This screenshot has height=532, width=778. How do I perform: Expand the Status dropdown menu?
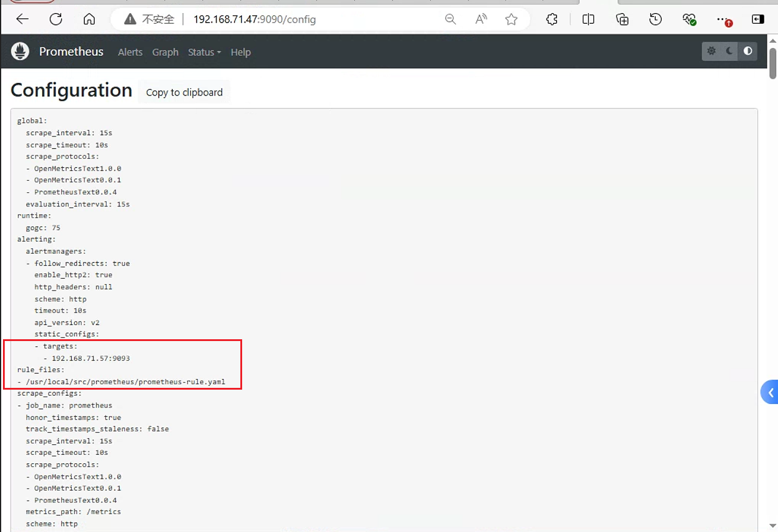coord(204,52)
